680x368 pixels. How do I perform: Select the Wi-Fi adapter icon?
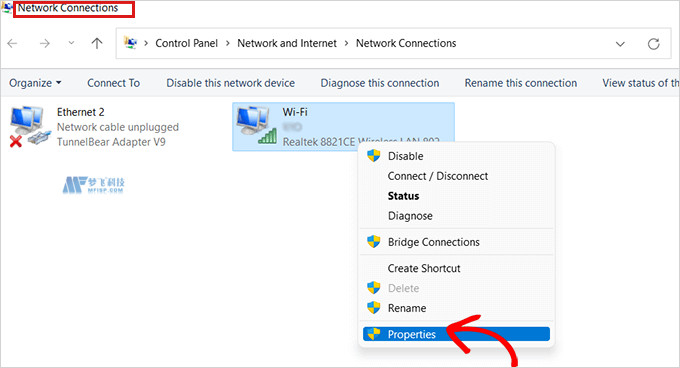click(x=256, y=125)
